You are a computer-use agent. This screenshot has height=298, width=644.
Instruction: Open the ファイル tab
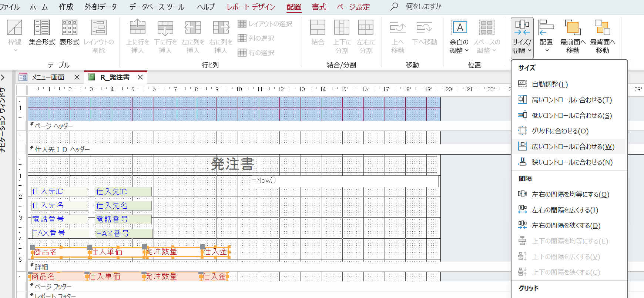(x=9, y=7)
